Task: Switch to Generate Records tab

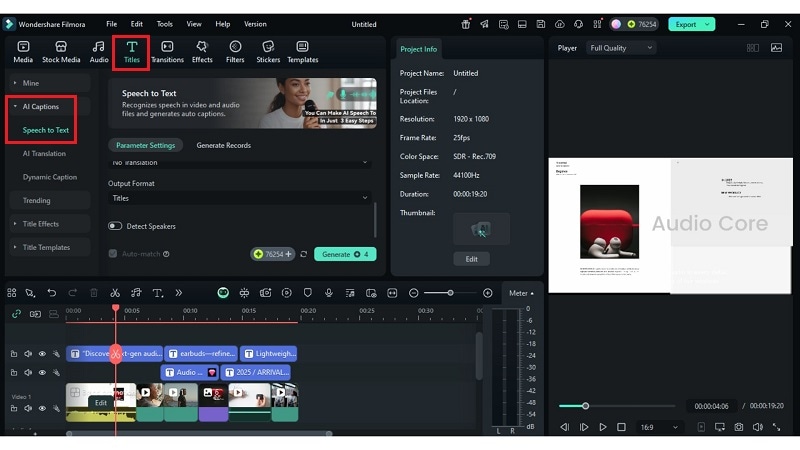Action: coord(223,145)
